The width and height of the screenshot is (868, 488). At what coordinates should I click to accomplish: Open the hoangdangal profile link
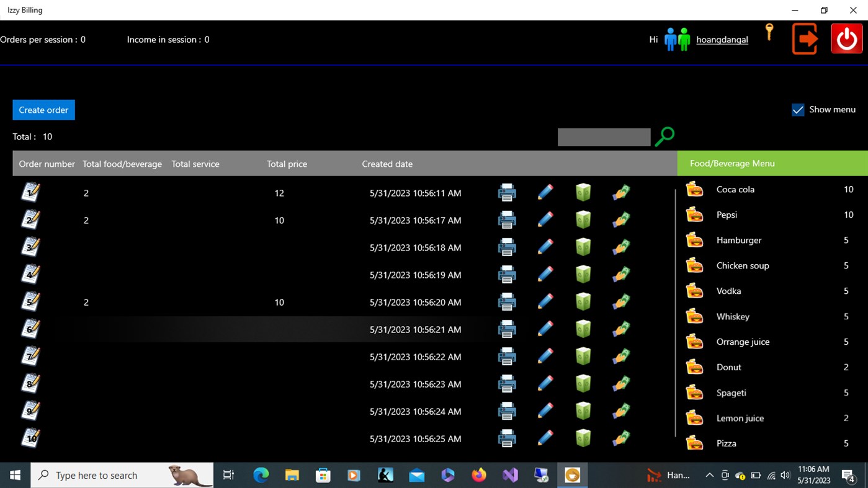tap(722, 39)
